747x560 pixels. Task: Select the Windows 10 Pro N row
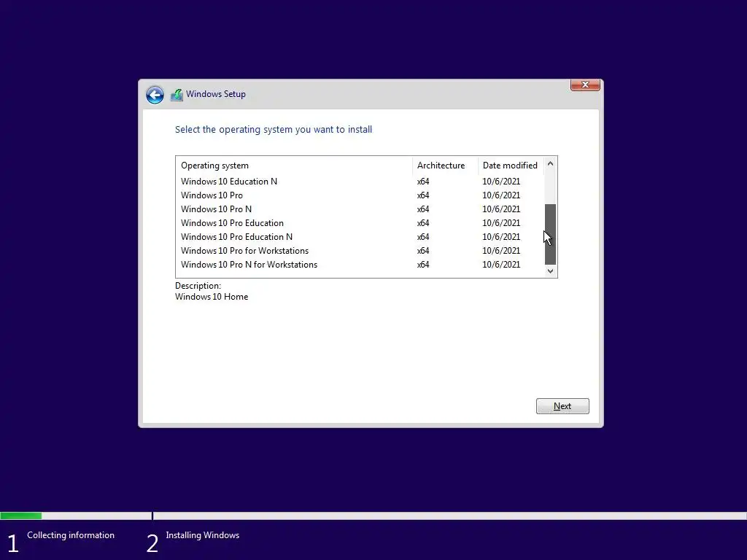[360, 209]
